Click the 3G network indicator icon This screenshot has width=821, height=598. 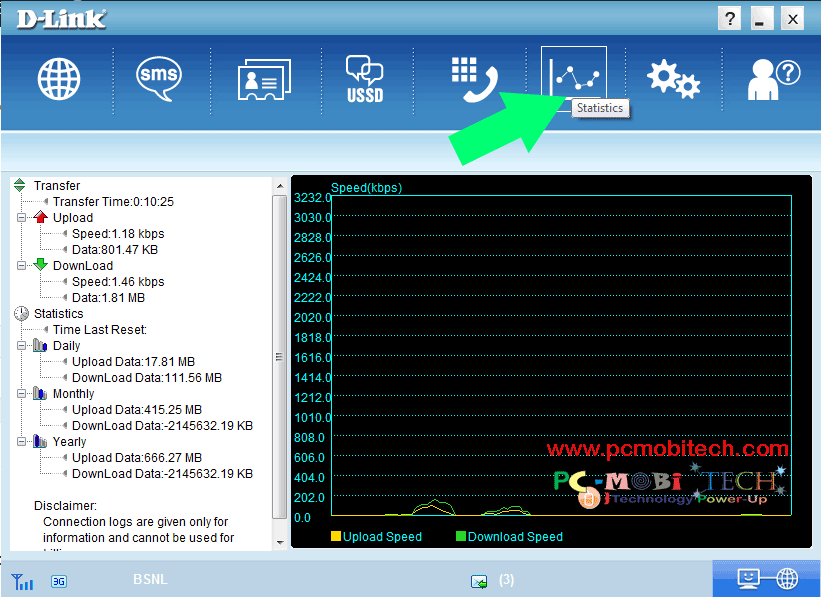(x=59, y=581)
